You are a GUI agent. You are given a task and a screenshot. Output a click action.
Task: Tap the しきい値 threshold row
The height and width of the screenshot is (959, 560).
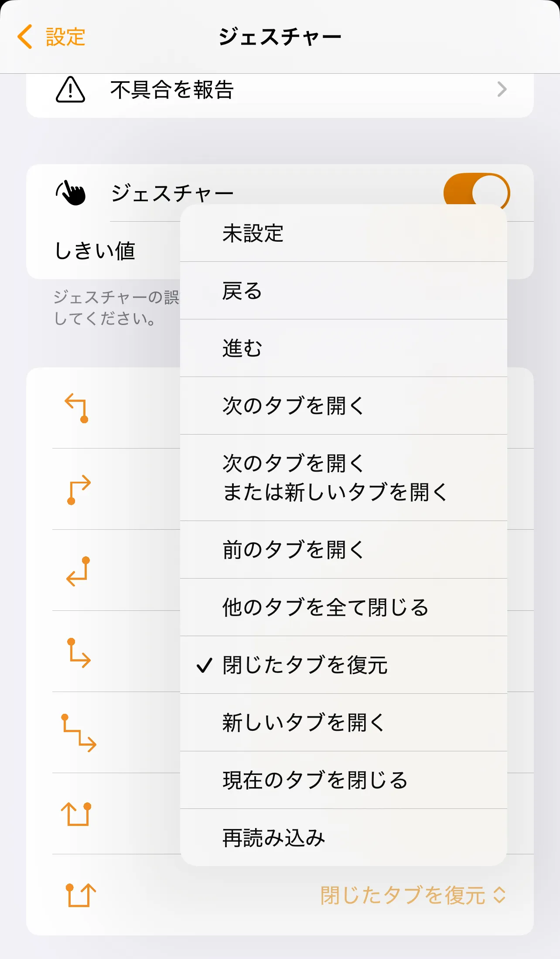[x=95, y=250]
